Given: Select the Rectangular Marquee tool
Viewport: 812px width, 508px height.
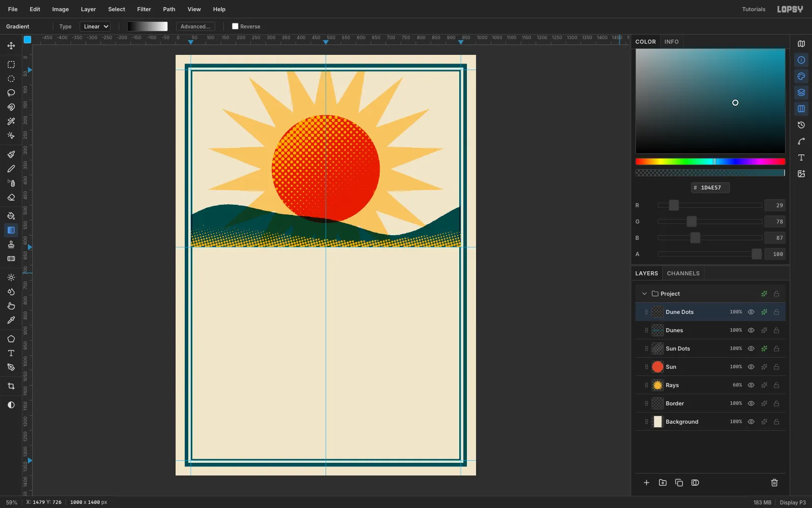Looking at the screenshot, I should point(11,65).
